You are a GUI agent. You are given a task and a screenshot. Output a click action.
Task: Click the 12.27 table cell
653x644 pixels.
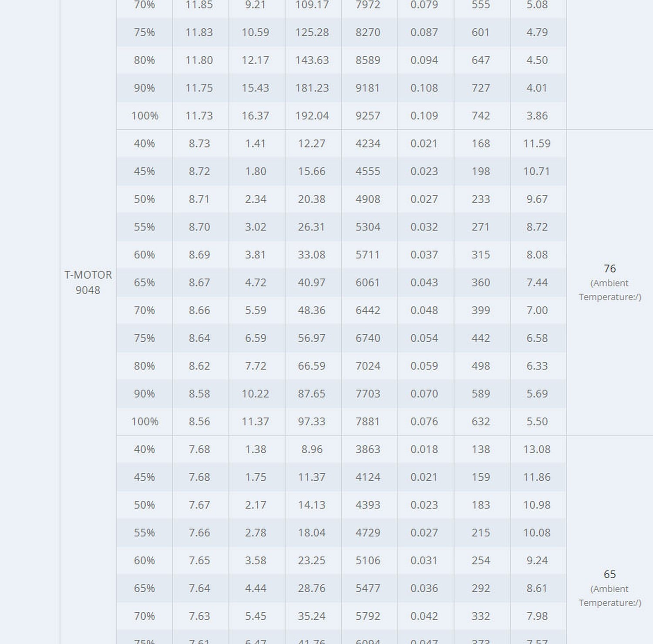(x=312, y=144)
